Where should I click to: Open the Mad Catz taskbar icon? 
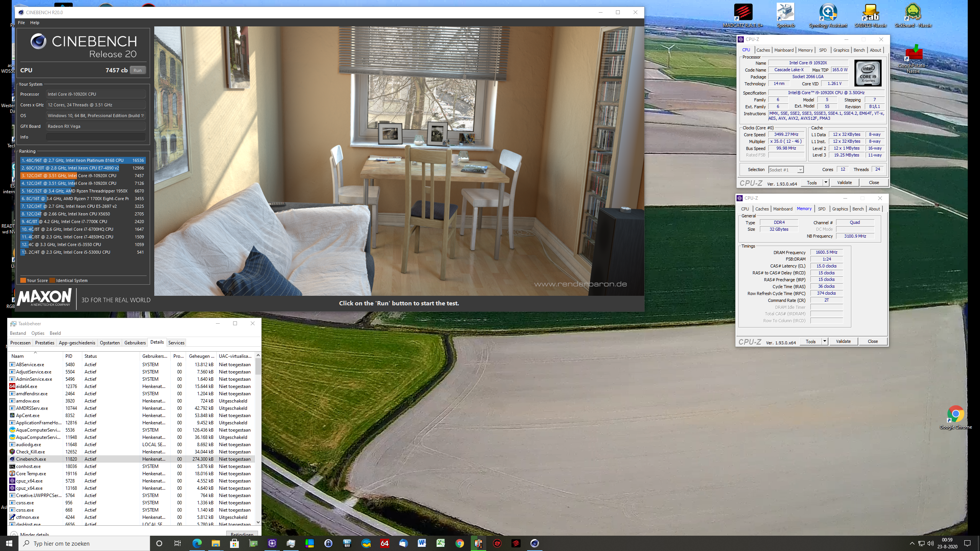coord(516,543)
